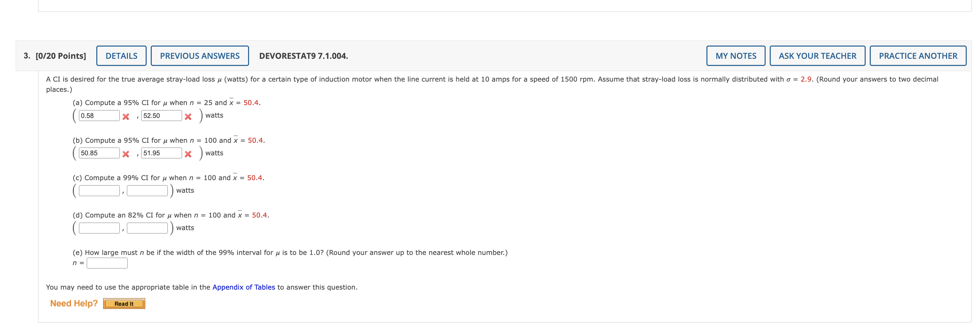Viewport: 980px width, 329px height.
Task: Click the Read It help button
Action: pos(124,303)
